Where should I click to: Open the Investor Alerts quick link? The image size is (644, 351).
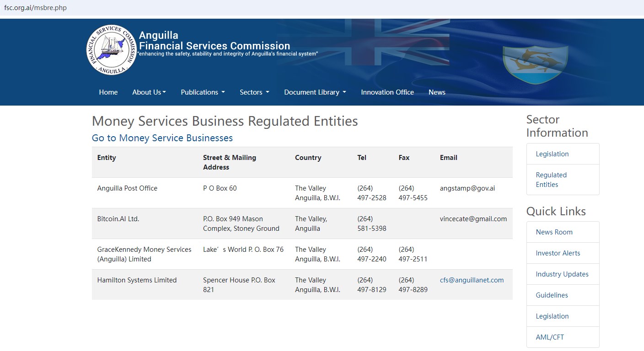tap(558, 253)
